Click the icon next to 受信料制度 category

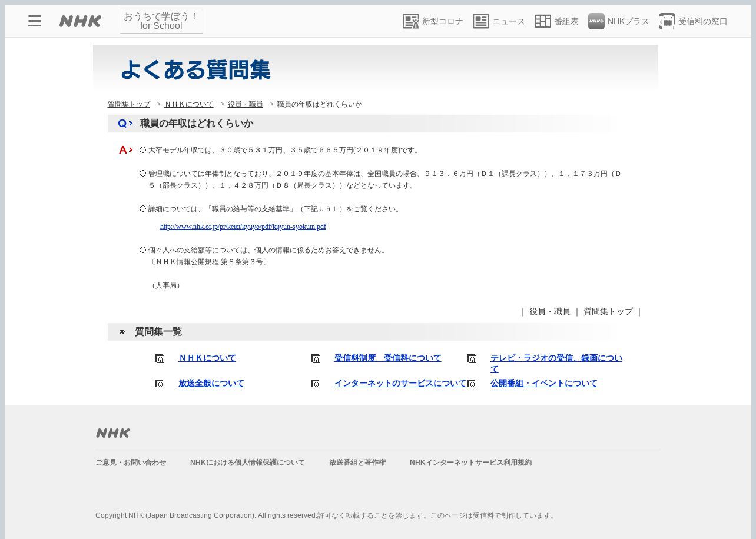pyautogui.click(x=316, y=358)
